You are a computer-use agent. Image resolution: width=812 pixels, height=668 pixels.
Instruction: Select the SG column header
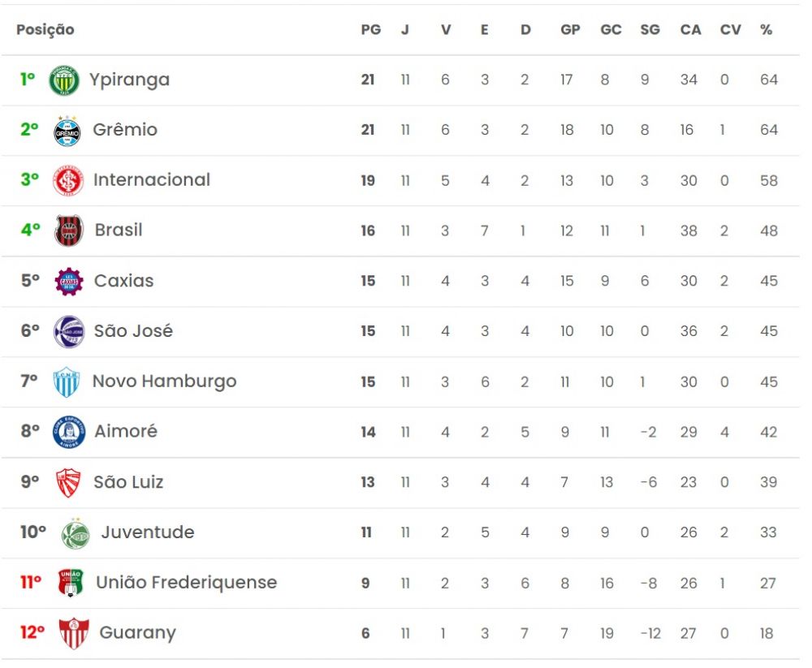650,30
